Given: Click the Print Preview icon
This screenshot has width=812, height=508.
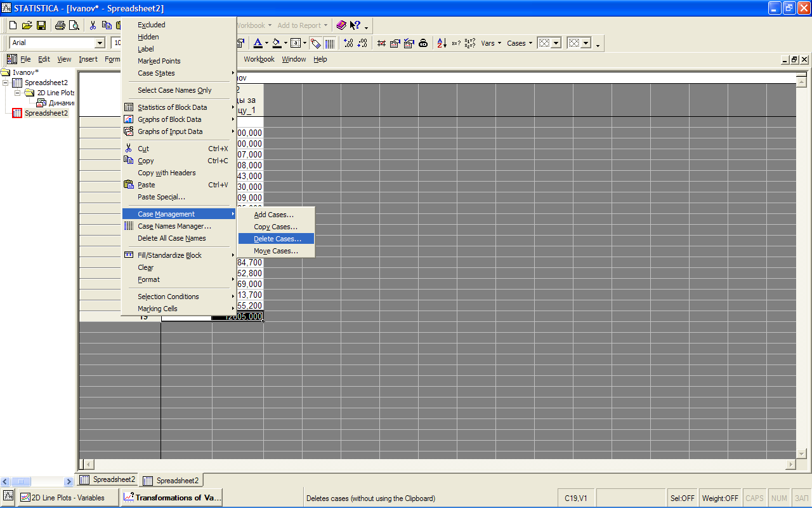Looking at the screenshot, I should tap(74, 25).
